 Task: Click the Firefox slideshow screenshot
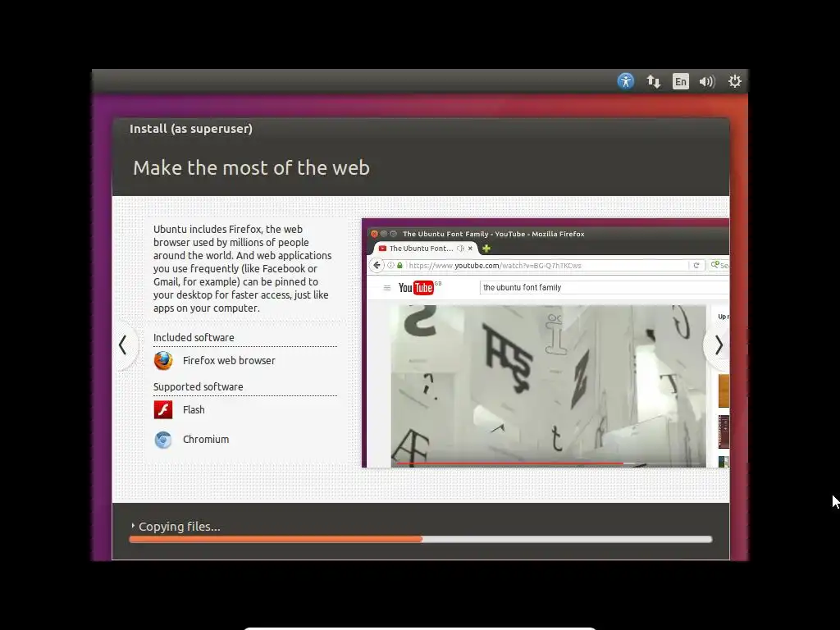click(546, 343)
